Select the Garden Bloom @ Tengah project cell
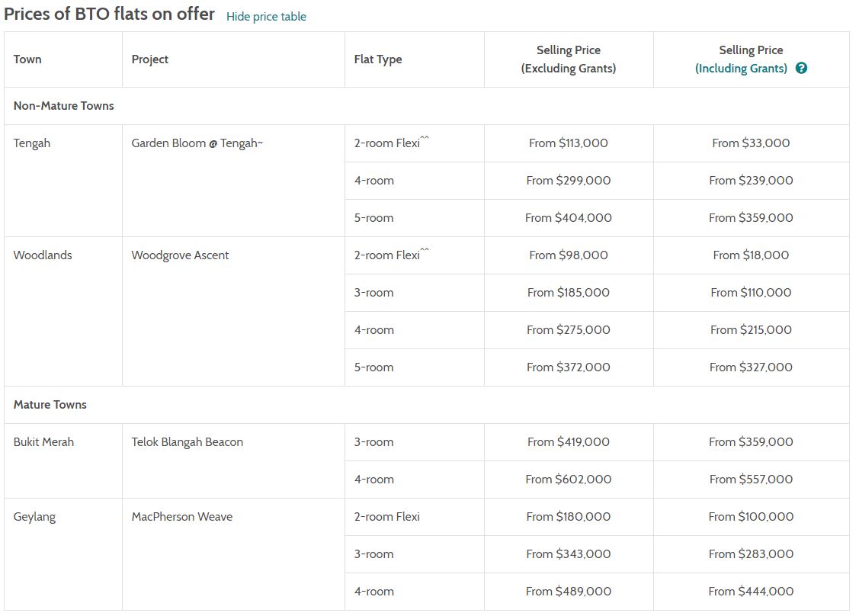 tap(197, 143)
